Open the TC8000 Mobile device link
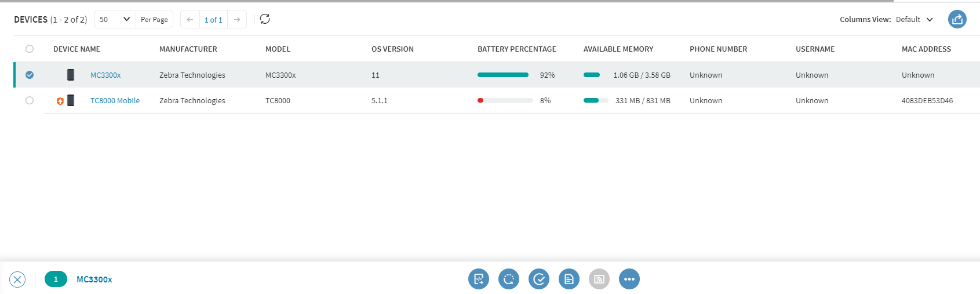980x294 pixels. (x=115, y=100)
